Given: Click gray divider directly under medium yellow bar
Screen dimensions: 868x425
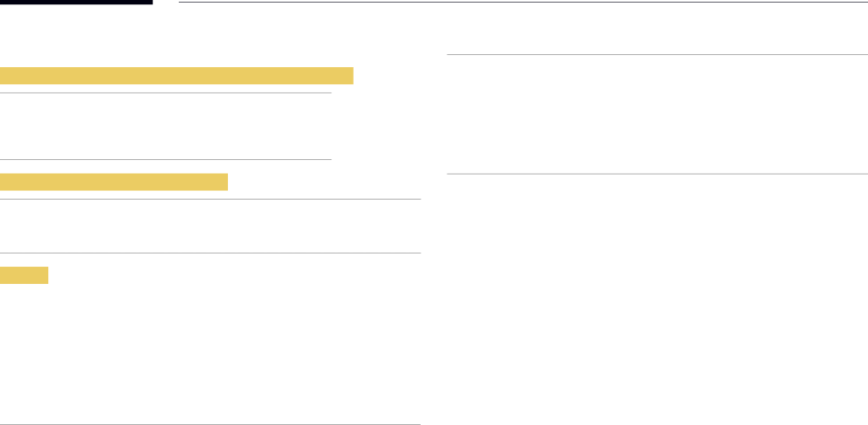Looking at the screenshot, I should 211,200.
